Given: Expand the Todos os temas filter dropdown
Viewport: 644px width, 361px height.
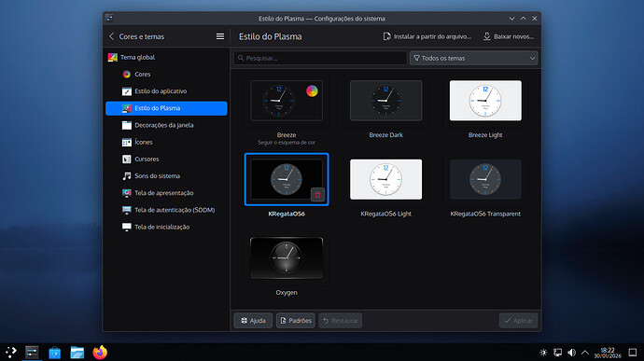Looking at the screenshot, I should (473, 58).
